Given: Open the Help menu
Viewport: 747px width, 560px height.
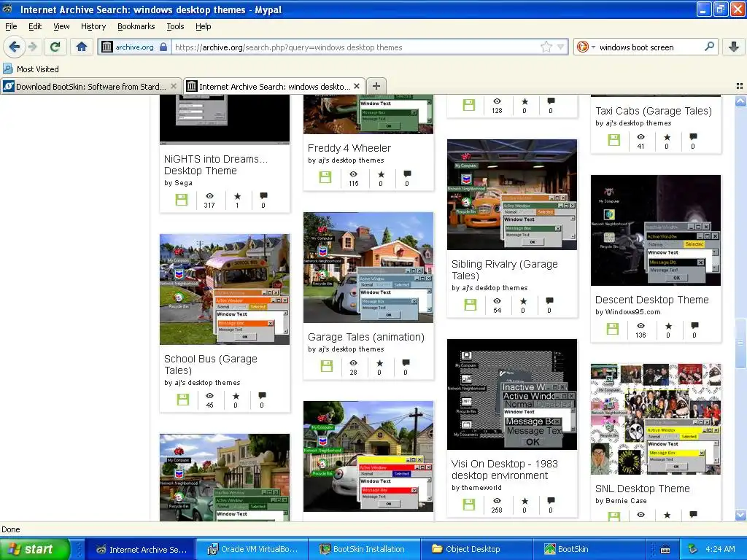Looking at the screenshot, I should click(204, 27).
